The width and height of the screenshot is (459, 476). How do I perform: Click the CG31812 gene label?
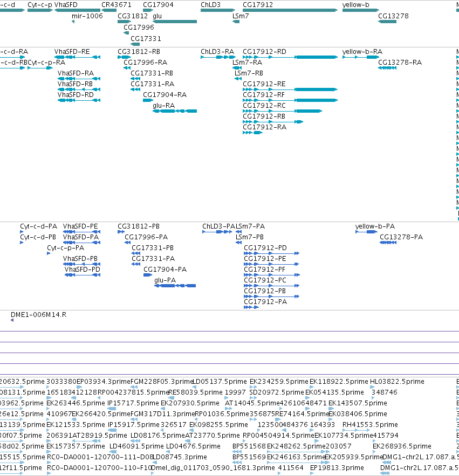click(x=133, y=16)
